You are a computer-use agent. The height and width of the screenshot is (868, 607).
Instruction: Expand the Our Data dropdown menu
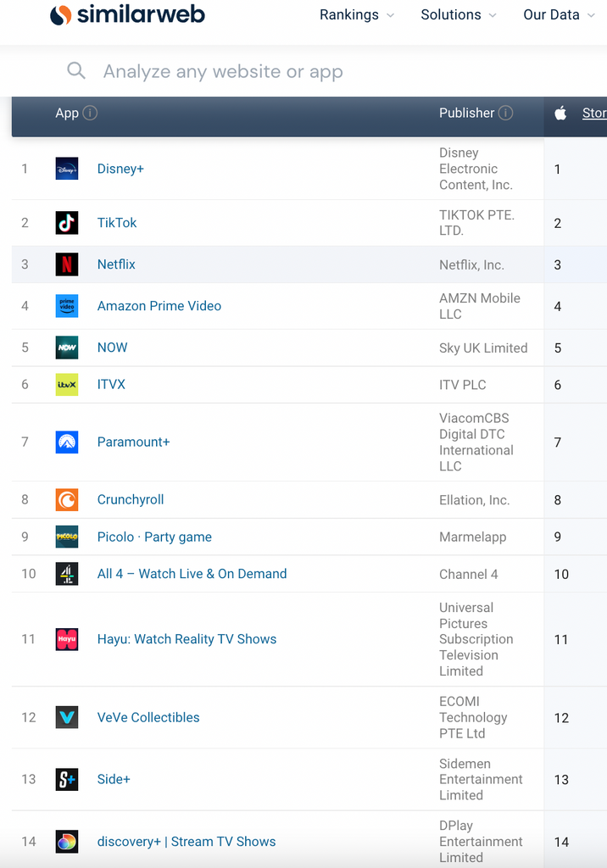560,15
